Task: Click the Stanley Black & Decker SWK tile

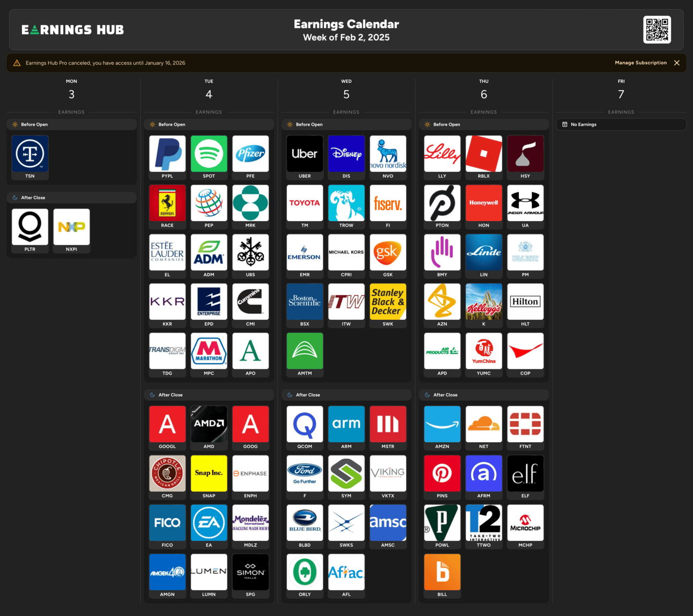Action: coord(388,305)
